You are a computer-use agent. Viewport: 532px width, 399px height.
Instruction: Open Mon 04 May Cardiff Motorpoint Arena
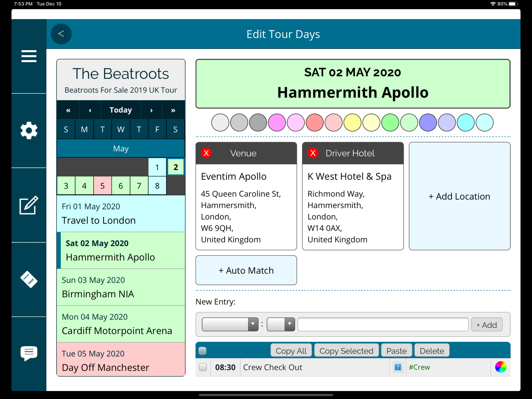point(121,324)
